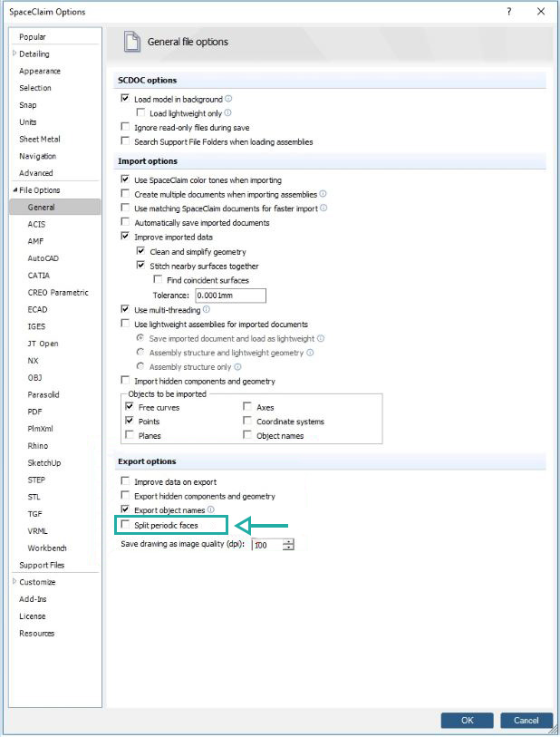Uncheck Stitch nearby surfaces together
The height and width of the screenshot is (737, 560).
pos(140,266)
